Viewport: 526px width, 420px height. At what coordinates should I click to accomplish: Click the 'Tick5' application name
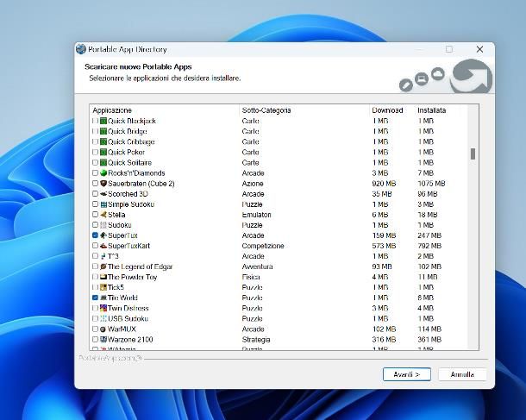click(x=116, y=287)
